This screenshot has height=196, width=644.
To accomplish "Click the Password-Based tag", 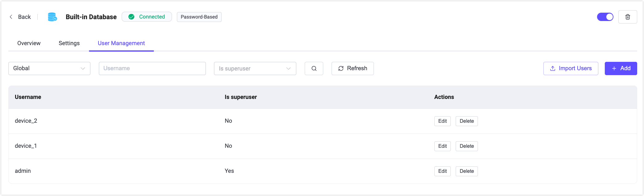I will [199, 17].
